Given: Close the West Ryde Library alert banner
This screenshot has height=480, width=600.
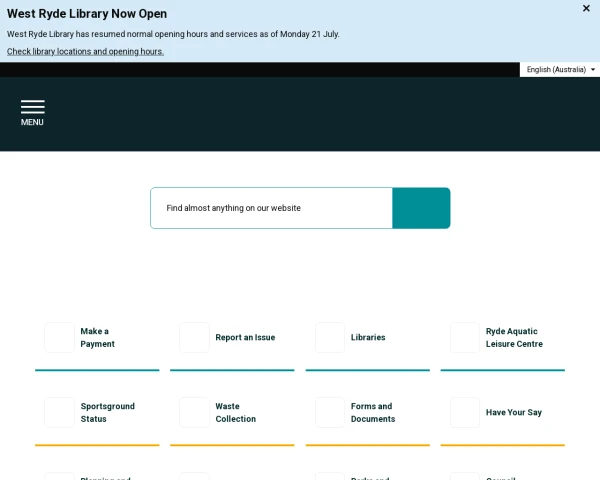Looking at the screenshot, I should coord(586,8).
